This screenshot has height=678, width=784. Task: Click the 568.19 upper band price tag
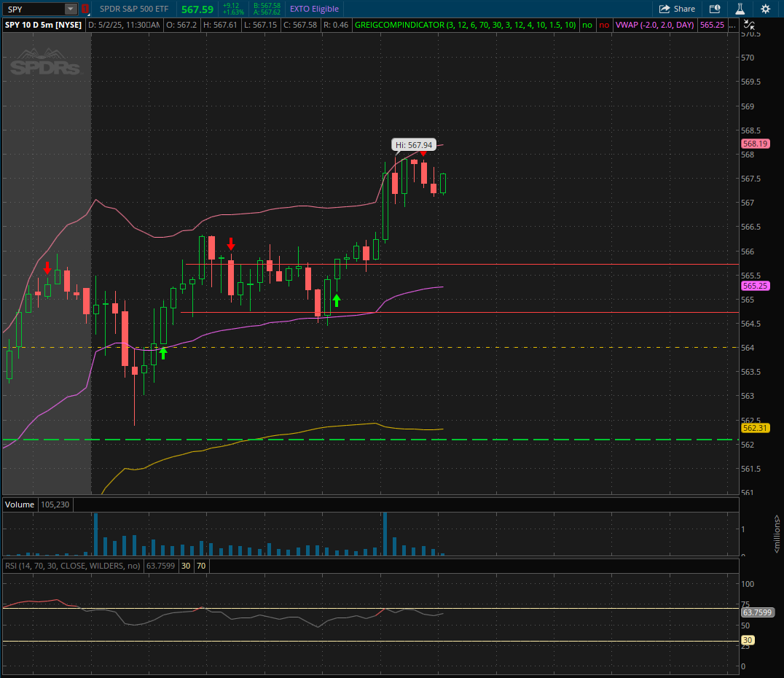(x=755, y=144)
